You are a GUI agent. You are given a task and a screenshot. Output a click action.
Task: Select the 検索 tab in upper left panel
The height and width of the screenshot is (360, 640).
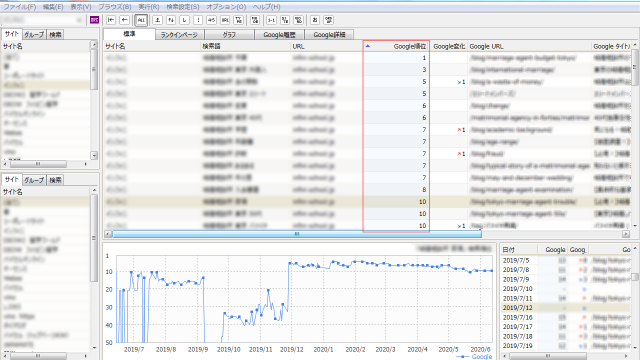(55, 35)
